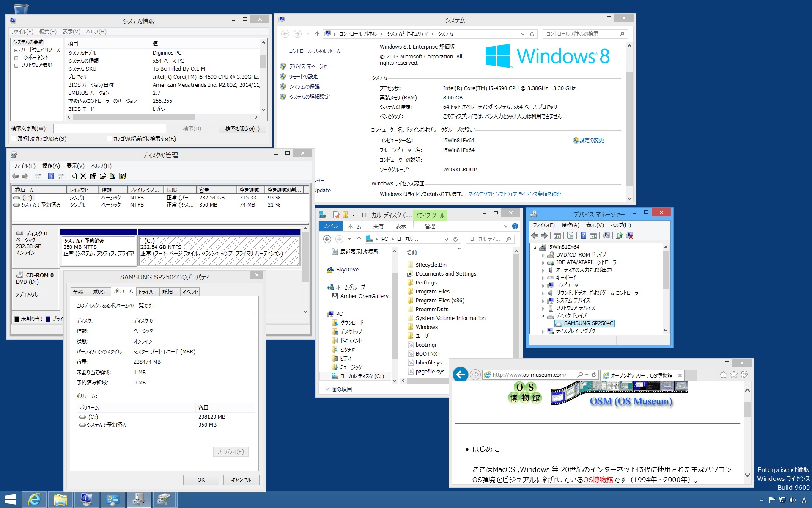Click show/hide console tree icon in Disk Management
The height and width of the screenshot is (508, 812).
pyautogui.click(x=38, y=177)
